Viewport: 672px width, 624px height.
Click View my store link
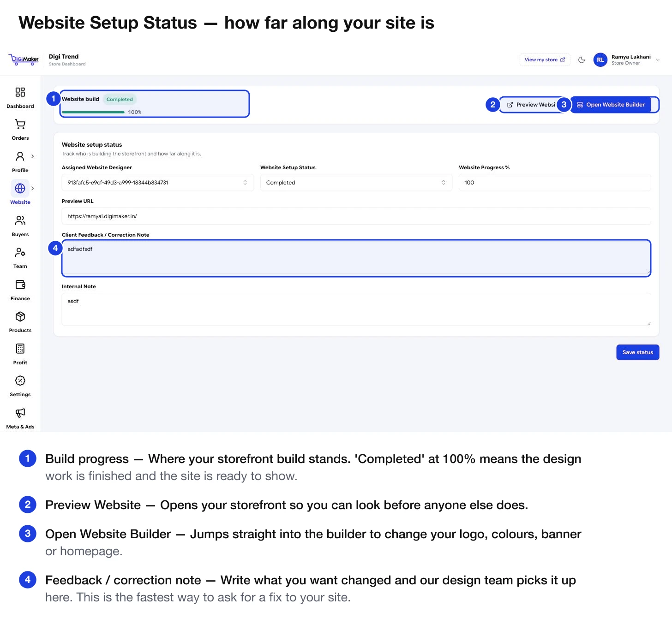(x=545, y=60)
